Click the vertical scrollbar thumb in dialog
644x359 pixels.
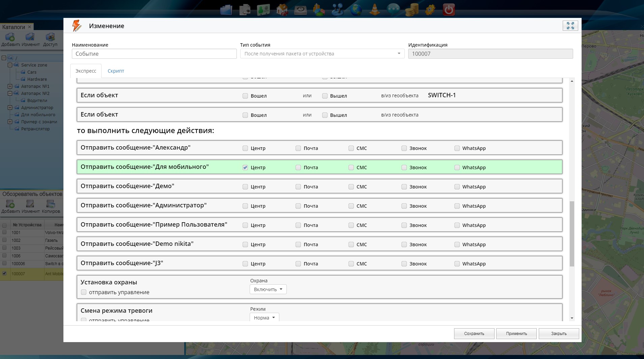click(x=572, y=234)
